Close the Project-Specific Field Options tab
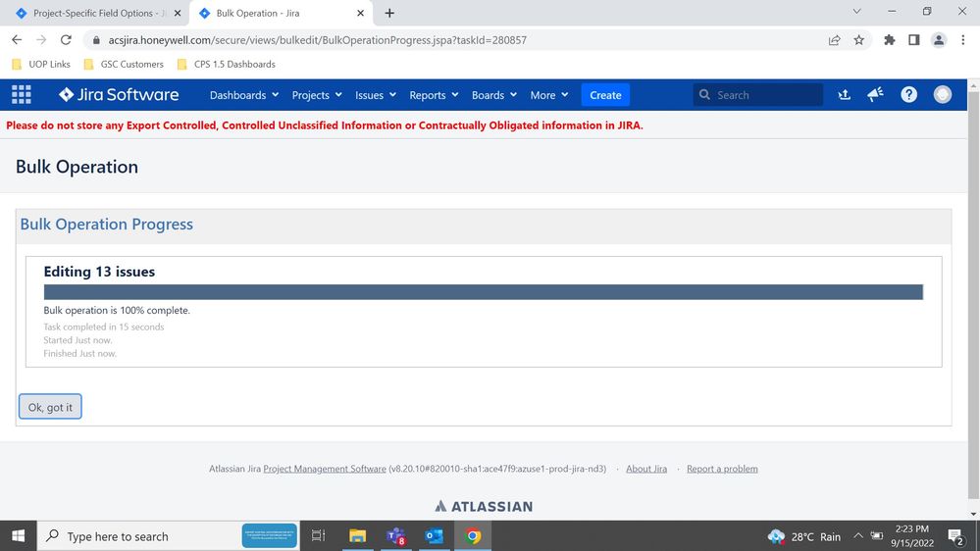The height and width of the screenshot is (551, 980). (x=178, y=13)
